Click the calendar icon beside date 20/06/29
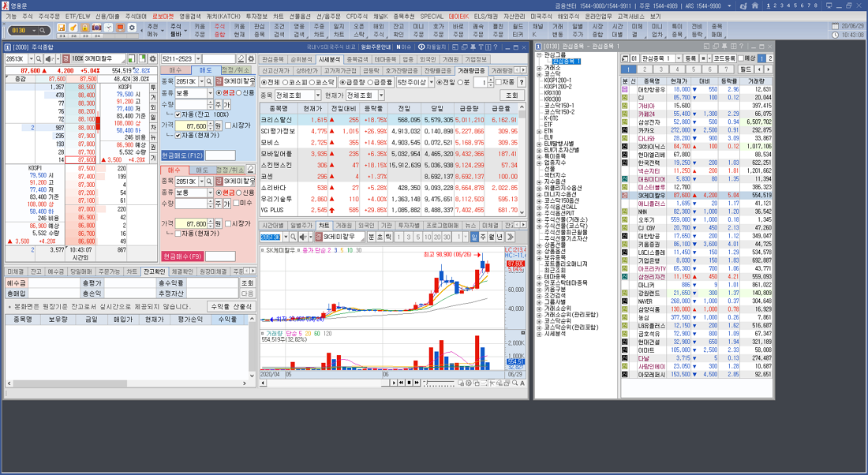This screenshot has height=475, width=868. click(835, 26)
